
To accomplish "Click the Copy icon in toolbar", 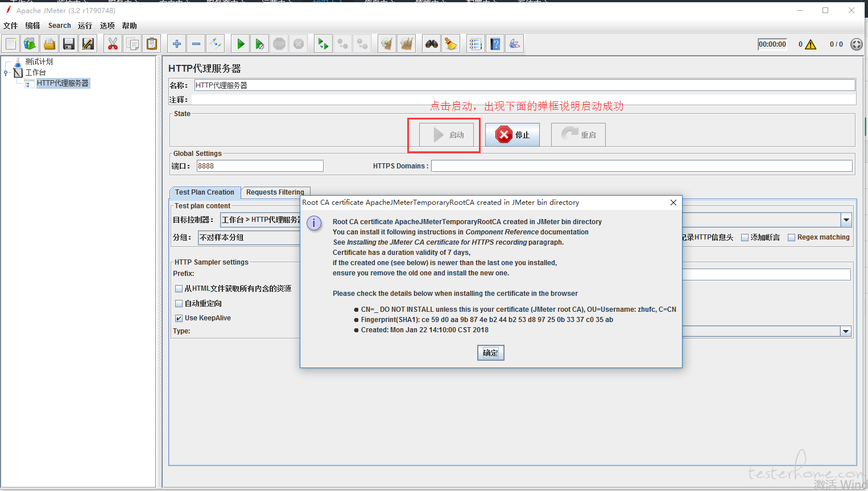I will coord(133,44).
